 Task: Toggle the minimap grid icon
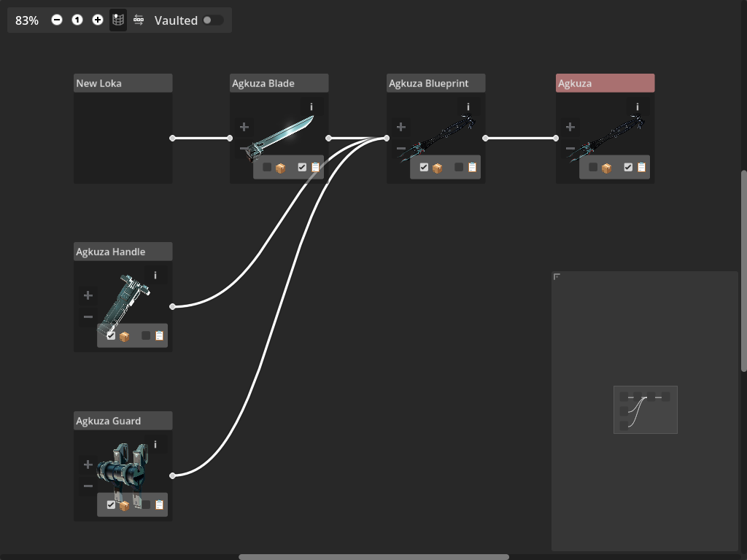coord(118,20)
